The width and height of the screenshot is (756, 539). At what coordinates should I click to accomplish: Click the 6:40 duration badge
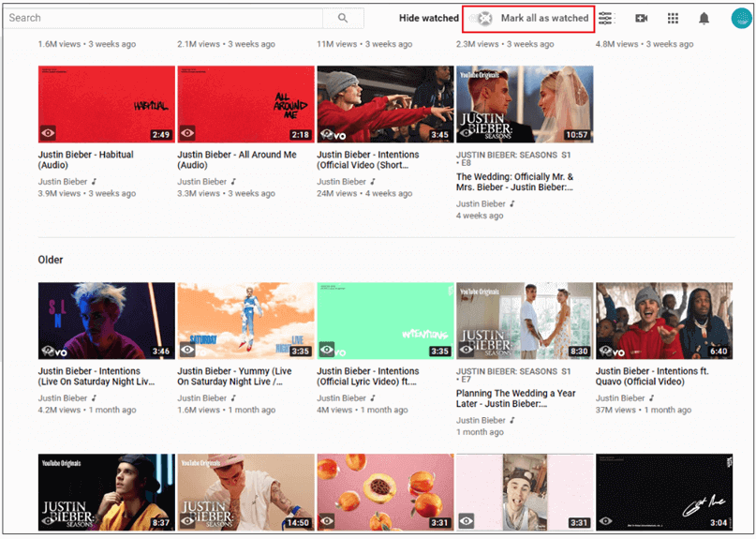pos(719,352)
